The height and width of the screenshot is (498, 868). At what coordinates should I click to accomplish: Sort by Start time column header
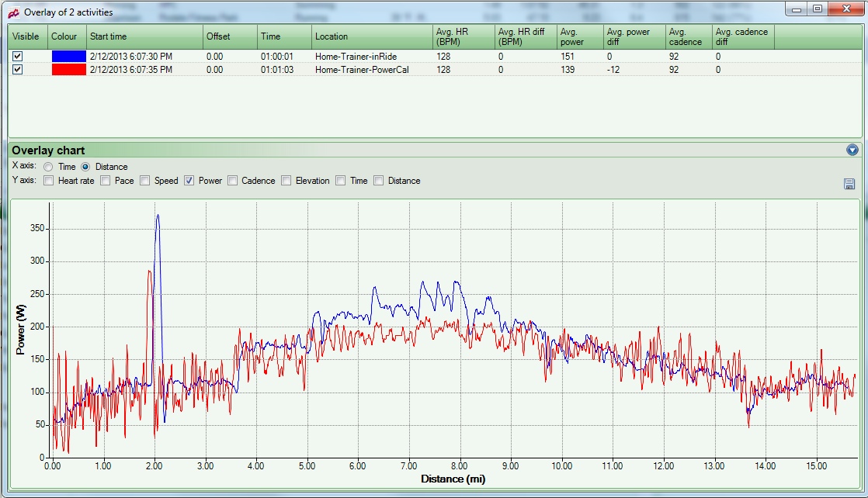(x=144, y=36)
